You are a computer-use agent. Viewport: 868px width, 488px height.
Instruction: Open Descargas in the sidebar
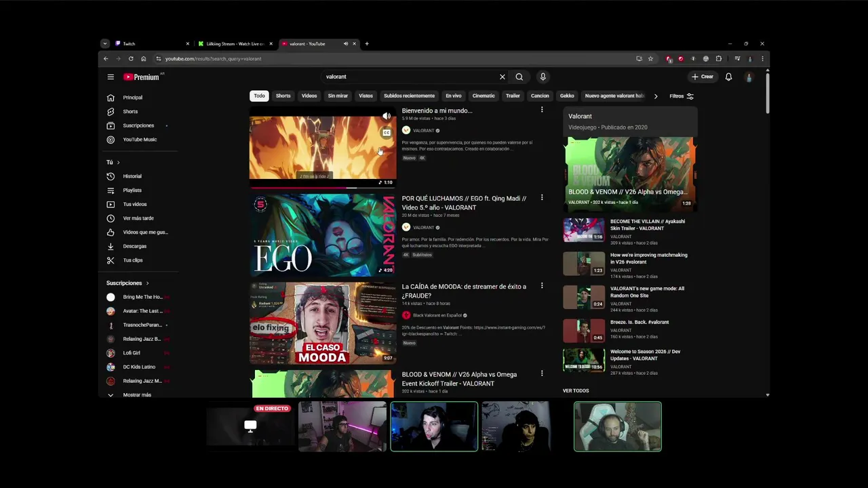point(134,246)
